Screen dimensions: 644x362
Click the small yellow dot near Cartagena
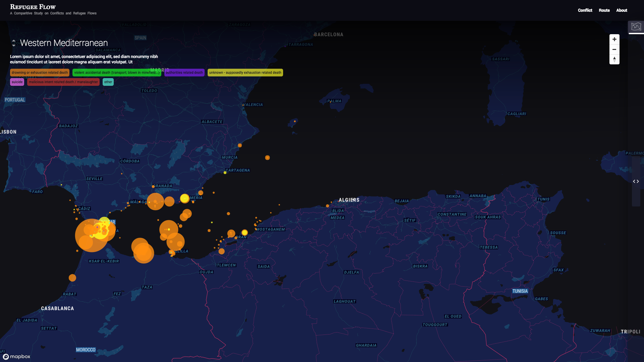pos(225,173)
